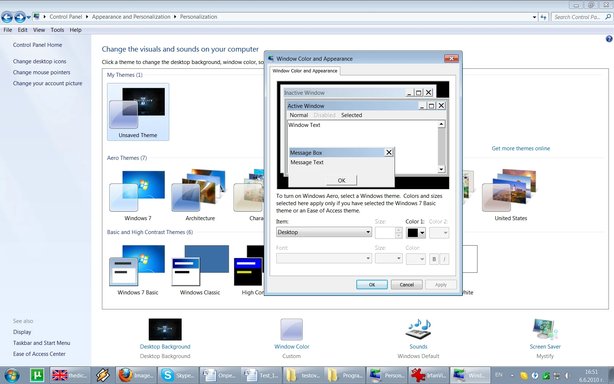Click Get more themes online link

[521, 148]
